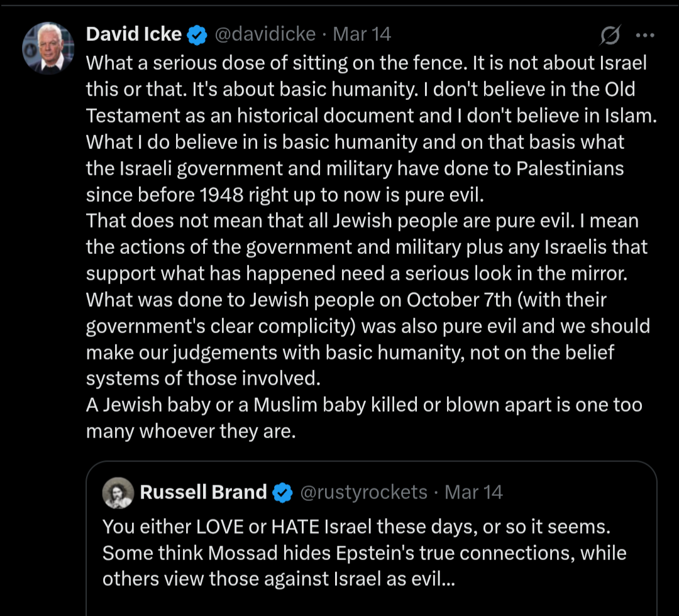Click the sentence starting "What was done to Jewish people"
This screenshot has height=616, width=679.
(346, 300)
